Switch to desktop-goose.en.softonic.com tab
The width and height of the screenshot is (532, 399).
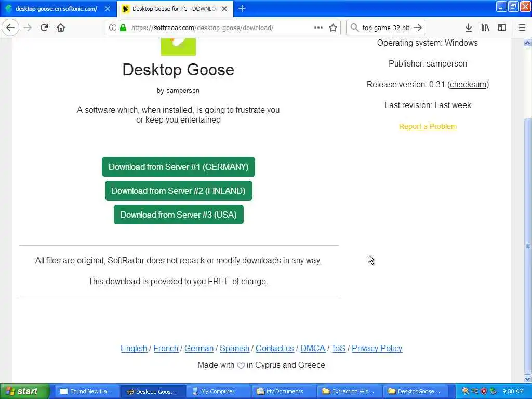click(56, 9)
